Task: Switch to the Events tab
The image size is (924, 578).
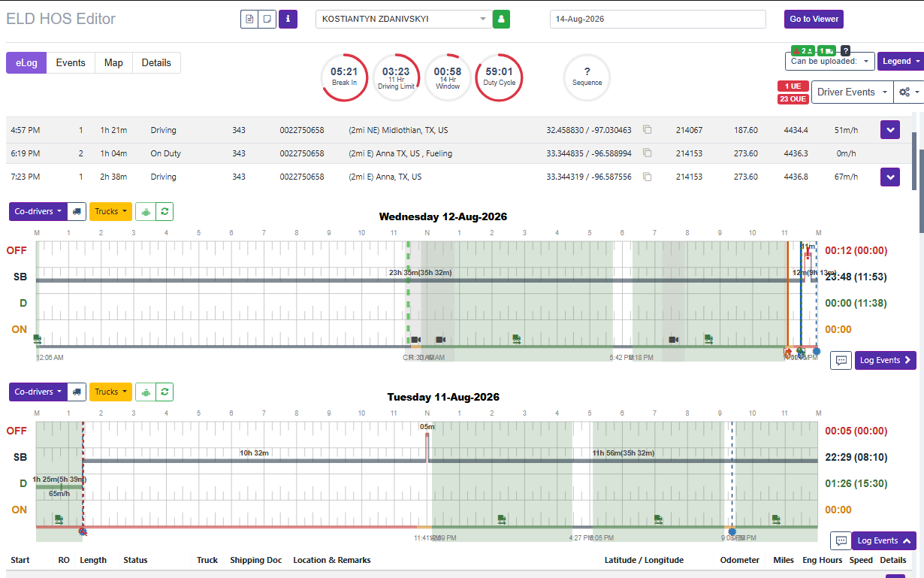Action: point(71,62)
